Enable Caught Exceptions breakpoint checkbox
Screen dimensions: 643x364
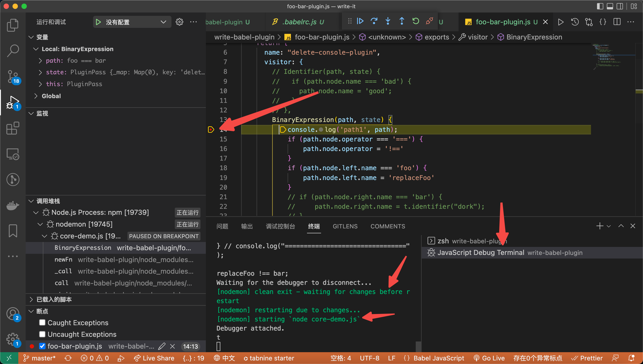(x=42, y=323)
